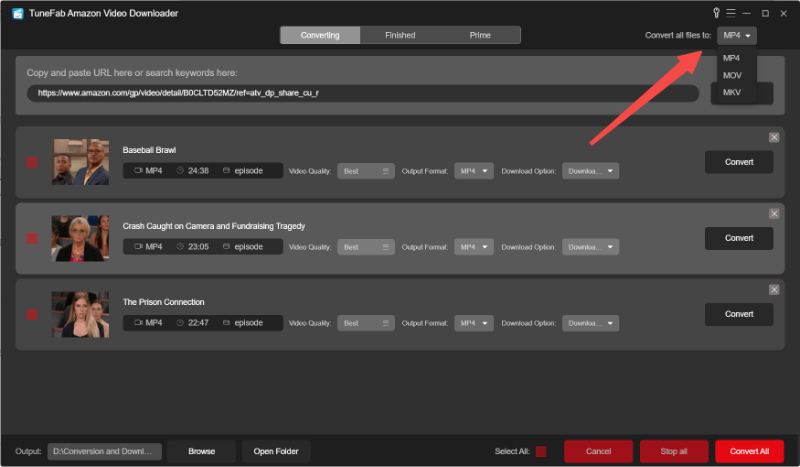Click list icon in Crash Caught quality box

pyautogui.click(x=386, y=247)
